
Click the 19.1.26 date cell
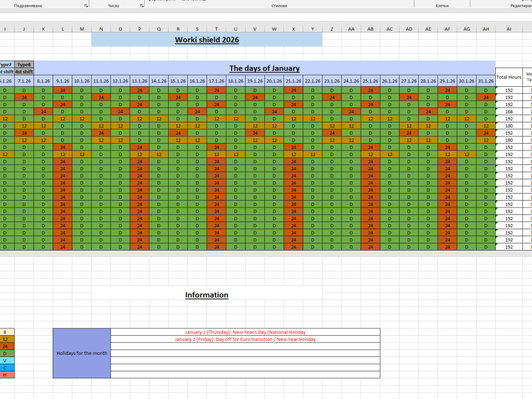255,81
